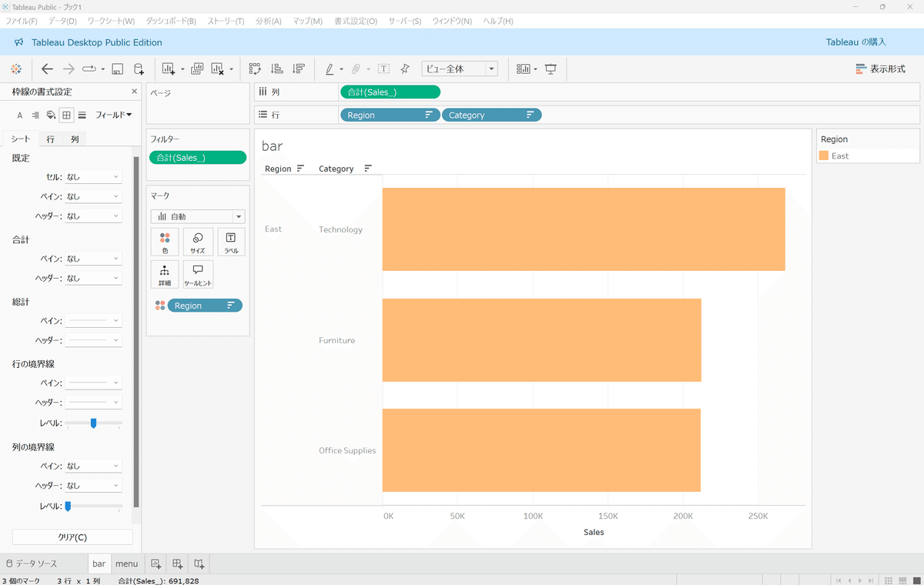Image resolution: width=924 pixels, height=585 pixels.
Task: Click the clear sheet icon
Action: coord(218,69)
